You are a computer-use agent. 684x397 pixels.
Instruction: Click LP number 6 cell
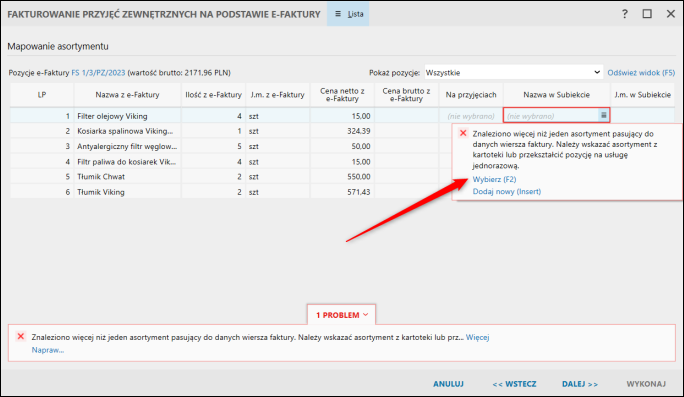(42, 192)
